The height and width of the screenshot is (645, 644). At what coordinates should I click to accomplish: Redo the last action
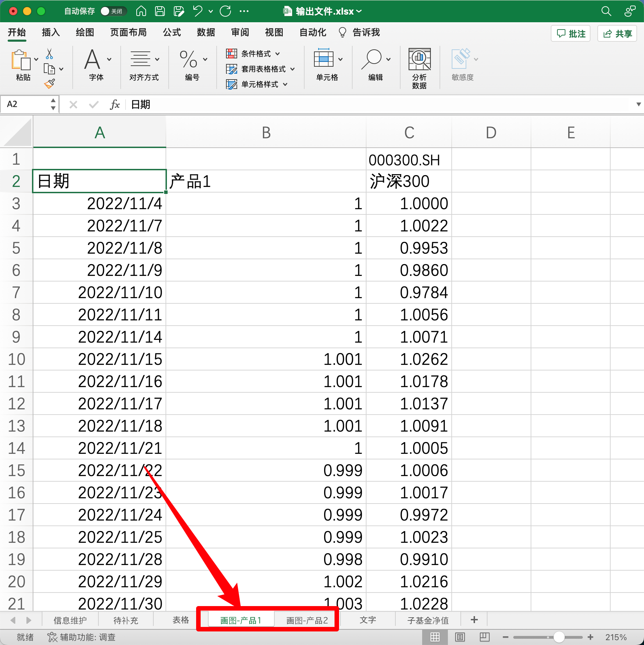pos(225,11)
